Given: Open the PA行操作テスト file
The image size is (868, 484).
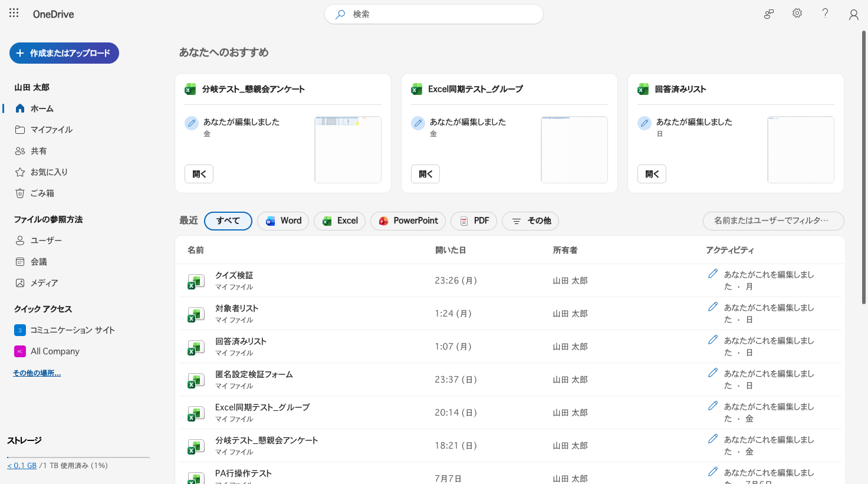Looking at the screenshot, I should click(244, 473).
